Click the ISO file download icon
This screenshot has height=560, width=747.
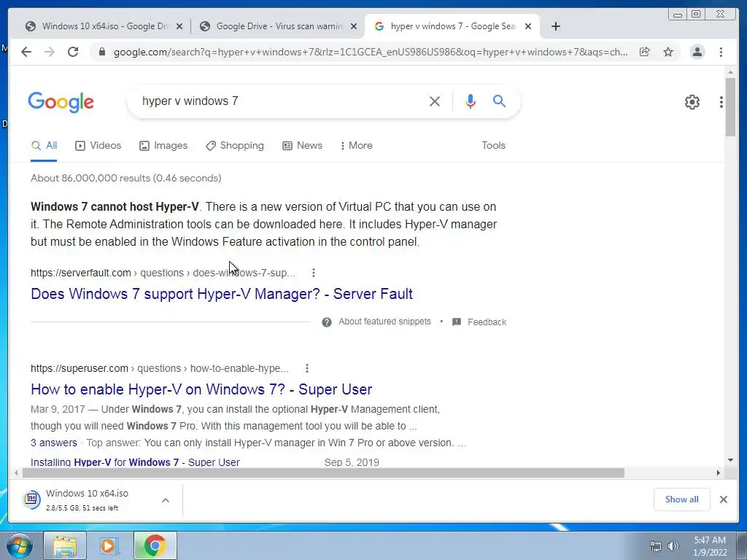pyautogui.click(x=31, y=499)
